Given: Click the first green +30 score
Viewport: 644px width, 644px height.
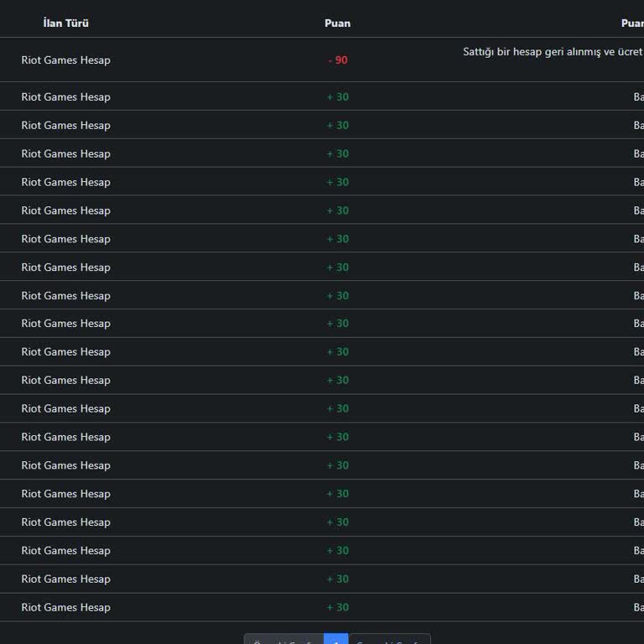Looking at the screenshot, I should [337, 97].
